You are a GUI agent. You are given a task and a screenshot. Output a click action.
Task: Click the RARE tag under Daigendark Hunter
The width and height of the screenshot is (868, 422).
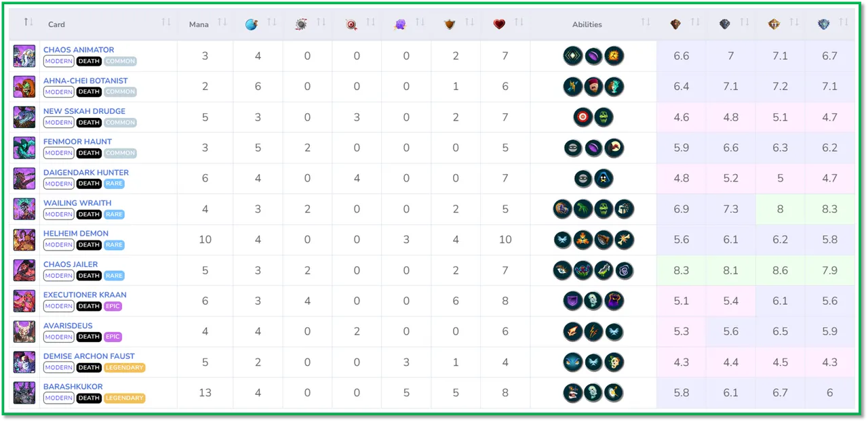[114, 184]
